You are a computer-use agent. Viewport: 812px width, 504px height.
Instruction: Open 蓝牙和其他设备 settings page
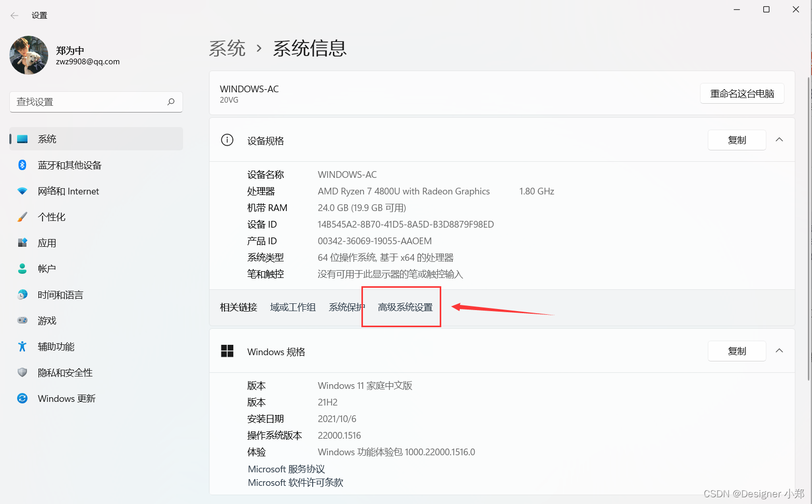pyautogui.click(x=96, y=165)
